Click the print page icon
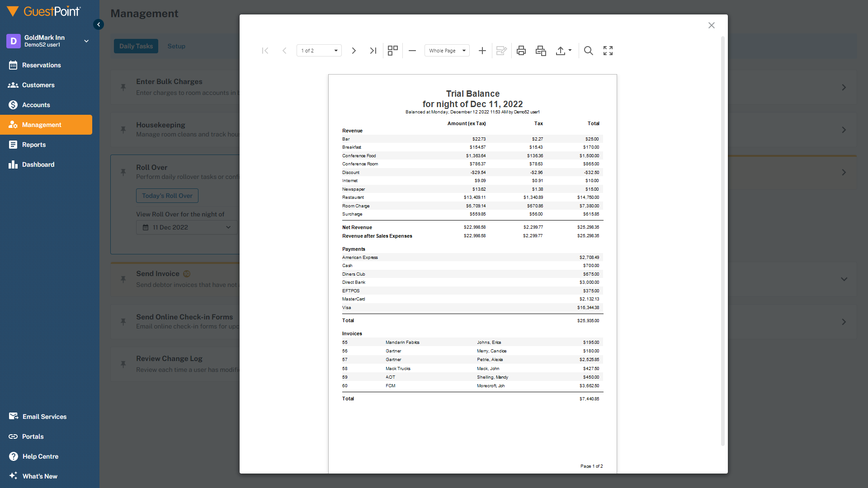Screen dimensions: 868x488 click(x=541, y=51)
